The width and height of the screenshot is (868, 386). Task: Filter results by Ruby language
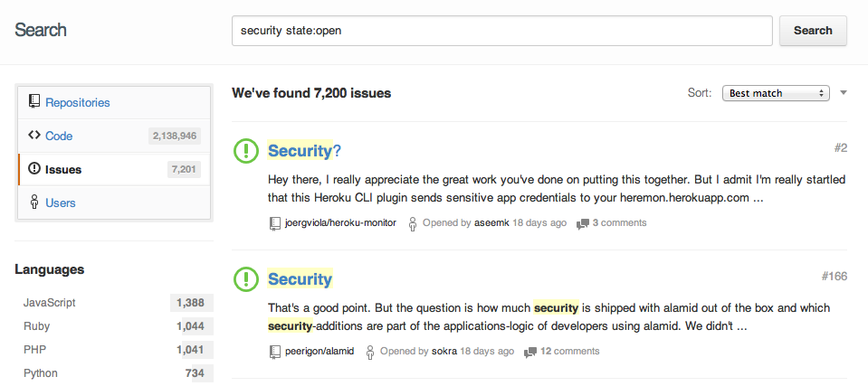pyautogui.click(x=38, y=326)
